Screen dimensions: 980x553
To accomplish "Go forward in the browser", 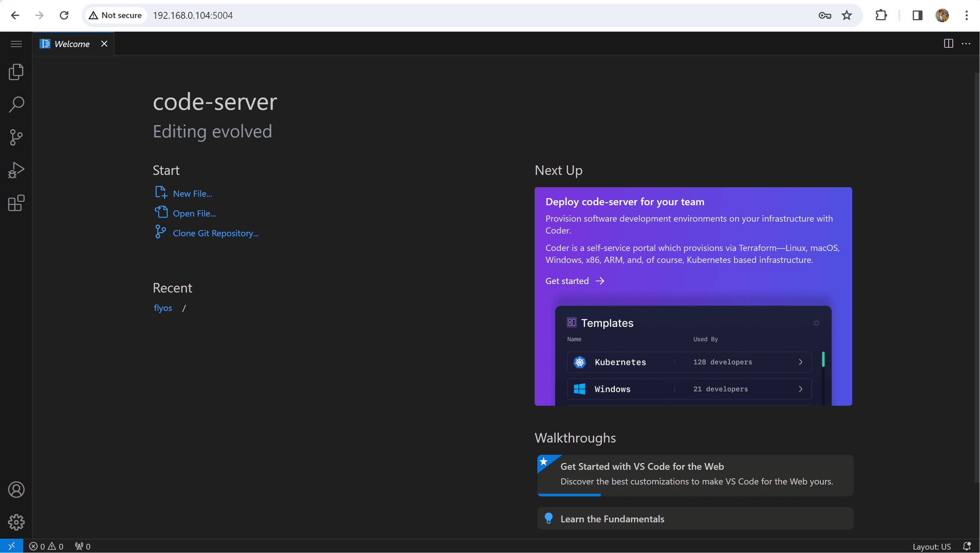I will (39, 15).
